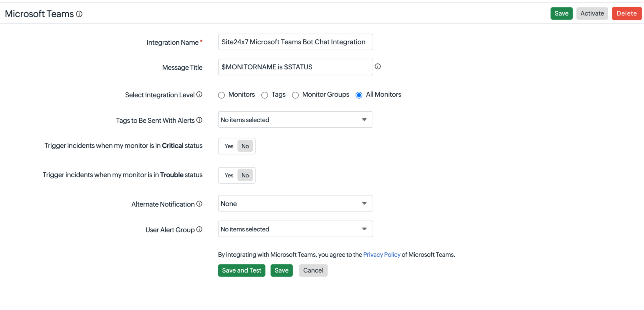Image resolution: width=644 pixels, height=310 pixels.
Task: Click the red Delete button
Action: tap(627, 13)
